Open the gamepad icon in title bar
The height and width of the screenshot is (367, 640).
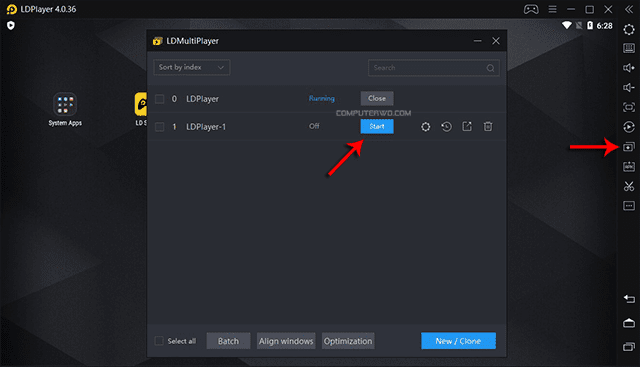(531, 9)
